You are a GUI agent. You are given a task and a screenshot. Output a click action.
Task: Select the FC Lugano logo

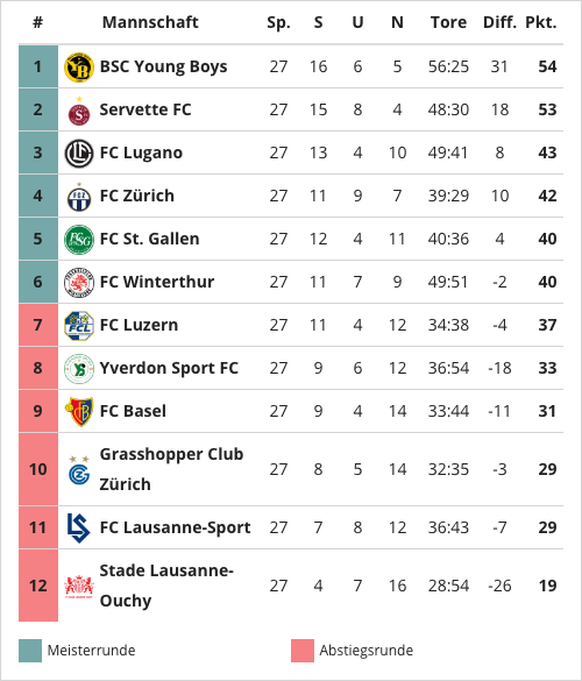(x=79, y=153)
